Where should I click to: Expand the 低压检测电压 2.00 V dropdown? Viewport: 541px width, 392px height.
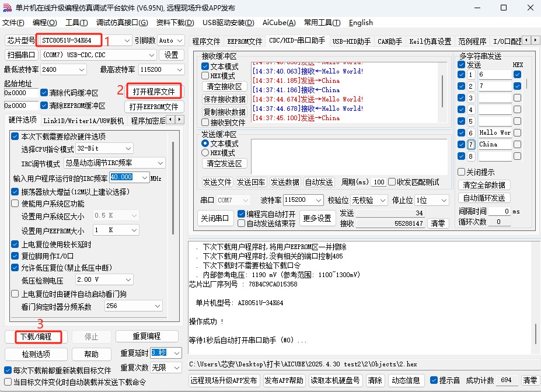(x=128, y=279)
